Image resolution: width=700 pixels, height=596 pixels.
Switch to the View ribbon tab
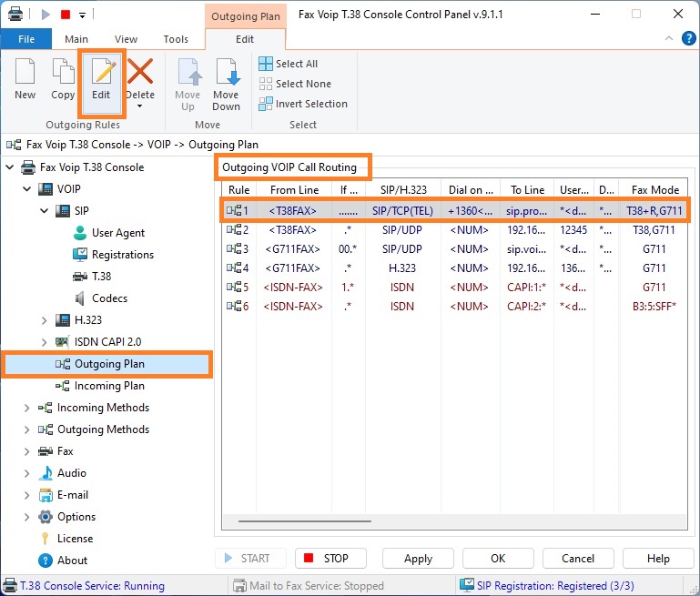[x=126, y=39]
